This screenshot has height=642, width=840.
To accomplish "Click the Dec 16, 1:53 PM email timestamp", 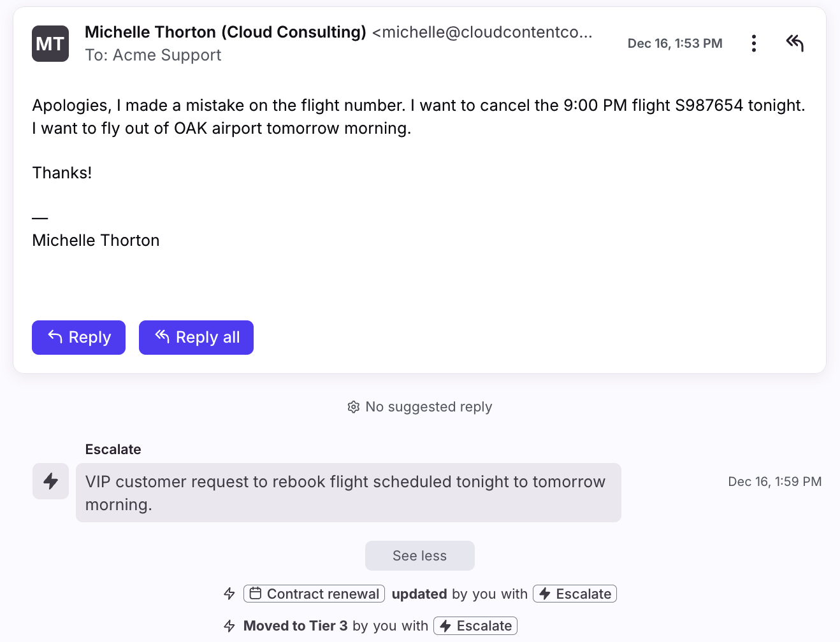I will pos(675,43).
